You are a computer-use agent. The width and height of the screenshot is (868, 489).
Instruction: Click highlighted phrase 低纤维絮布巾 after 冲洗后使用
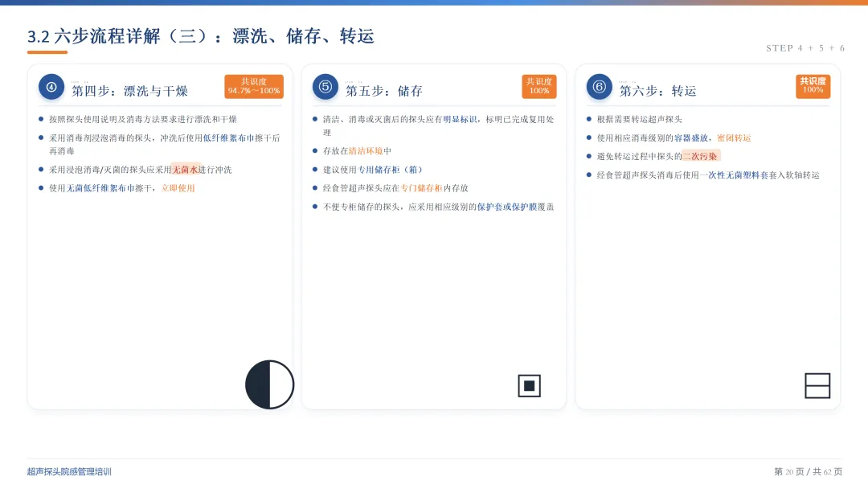[228, 138]
